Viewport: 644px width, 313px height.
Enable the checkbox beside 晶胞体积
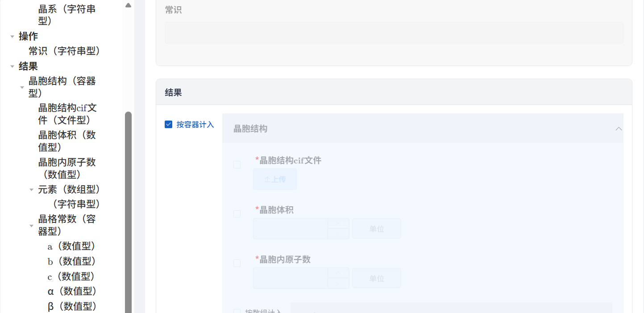pos(237,213)
